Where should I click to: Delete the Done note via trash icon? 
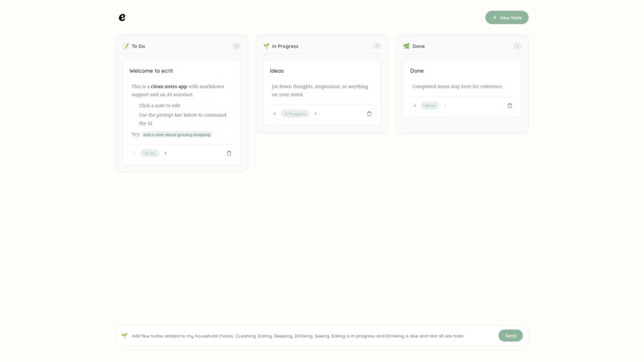point(509,105)
